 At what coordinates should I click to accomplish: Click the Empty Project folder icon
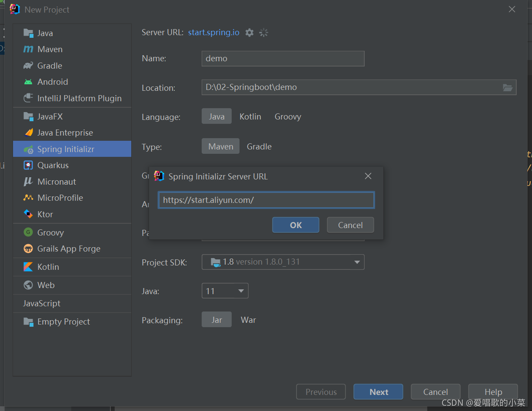pos(28,322)
